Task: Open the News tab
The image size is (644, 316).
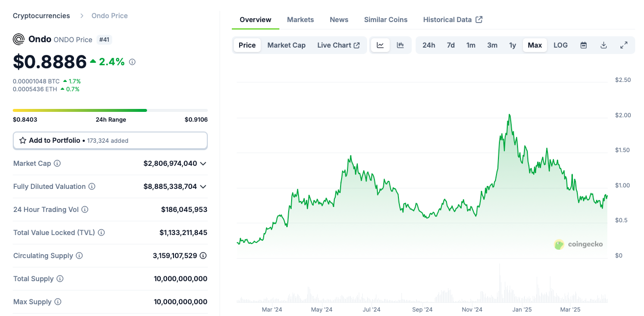Action: pos(339,20)
